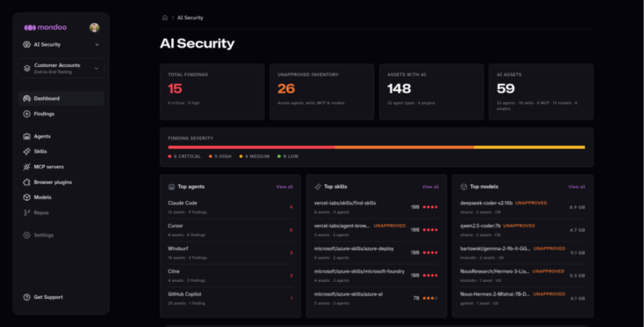Click the Top models cube icon
The height and width of the screenshot is (327, 644).
point(464,187)
